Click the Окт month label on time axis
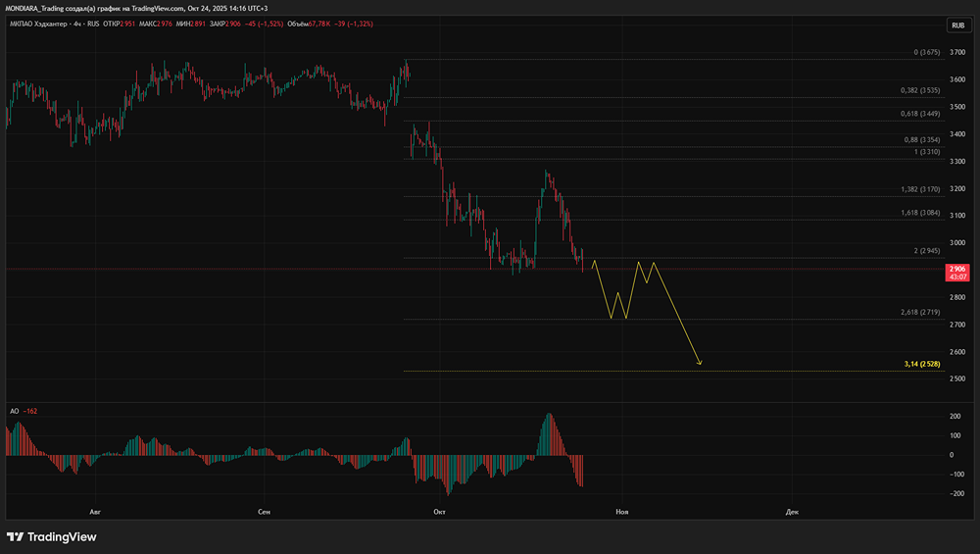 point(439,512)
